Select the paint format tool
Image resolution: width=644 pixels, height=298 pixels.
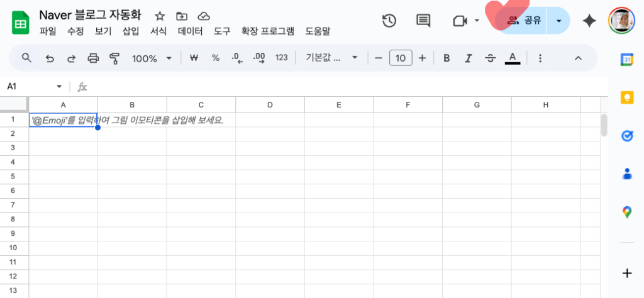(114, 58)
